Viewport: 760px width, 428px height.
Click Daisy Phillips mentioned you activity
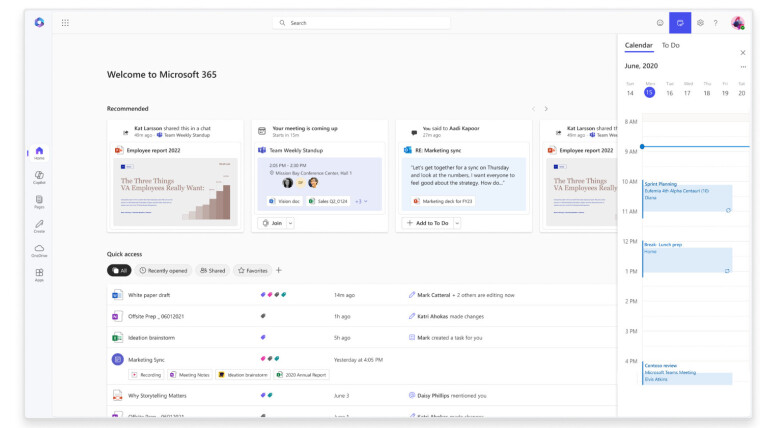click(447, 396)
